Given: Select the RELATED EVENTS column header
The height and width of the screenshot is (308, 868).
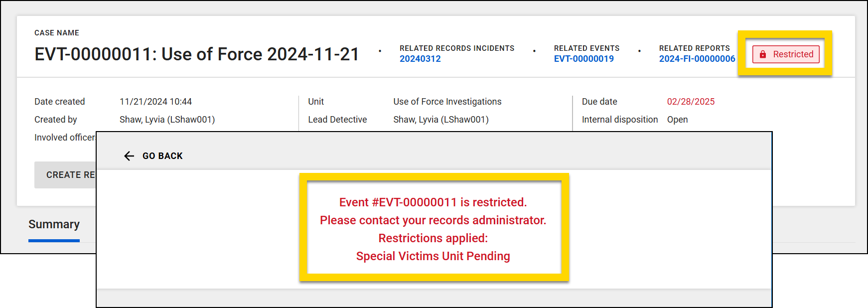Looking at the screenshot, I should [x=586, y=48].
